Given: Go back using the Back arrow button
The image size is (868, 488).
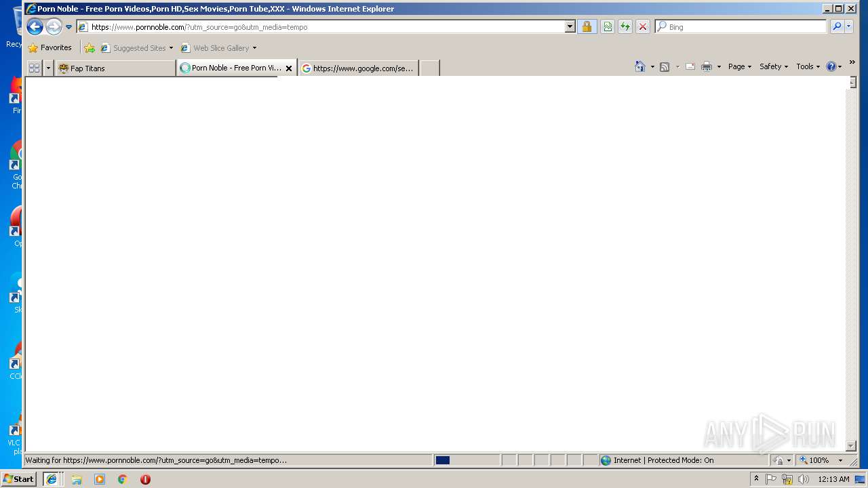Looking at the screenshot, I should (35, 27).
